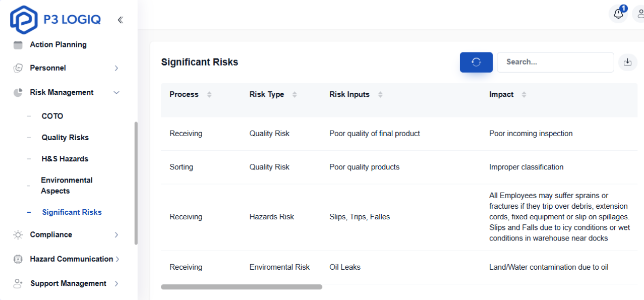Click the Significant Risks page heading
The width and height of the screenshot is (644, 300).
click(200, 62)
